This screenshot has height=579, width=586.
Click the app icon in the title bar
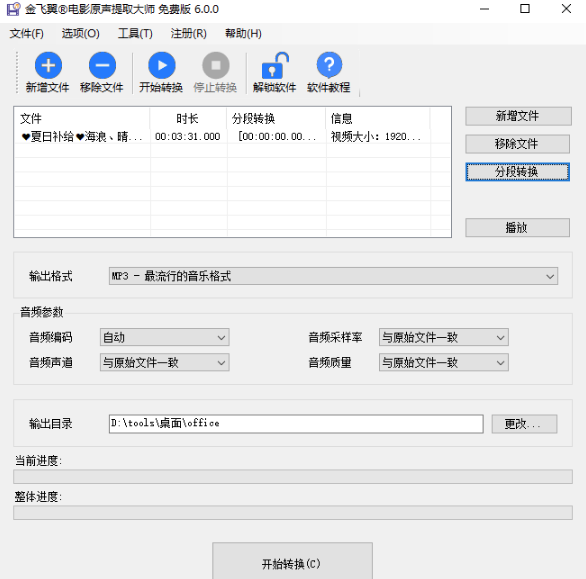(13, 9)
